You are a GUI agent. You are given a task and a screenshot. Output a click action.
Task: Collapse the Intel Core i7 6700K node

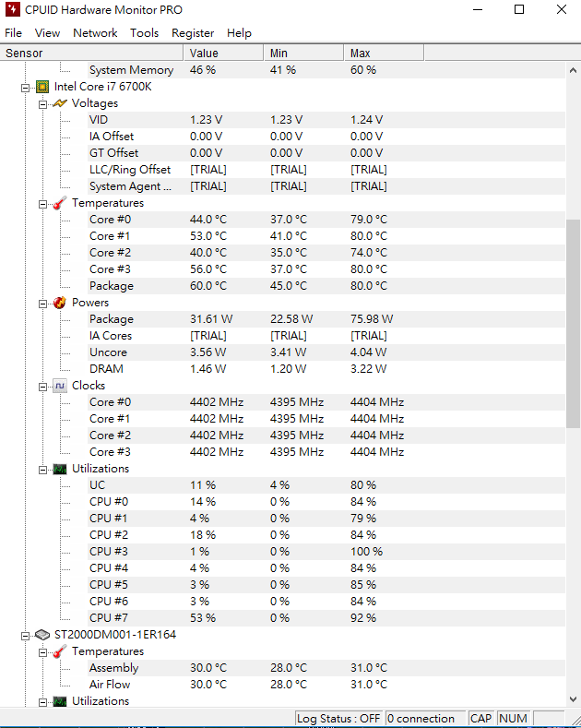click(25, 87)
